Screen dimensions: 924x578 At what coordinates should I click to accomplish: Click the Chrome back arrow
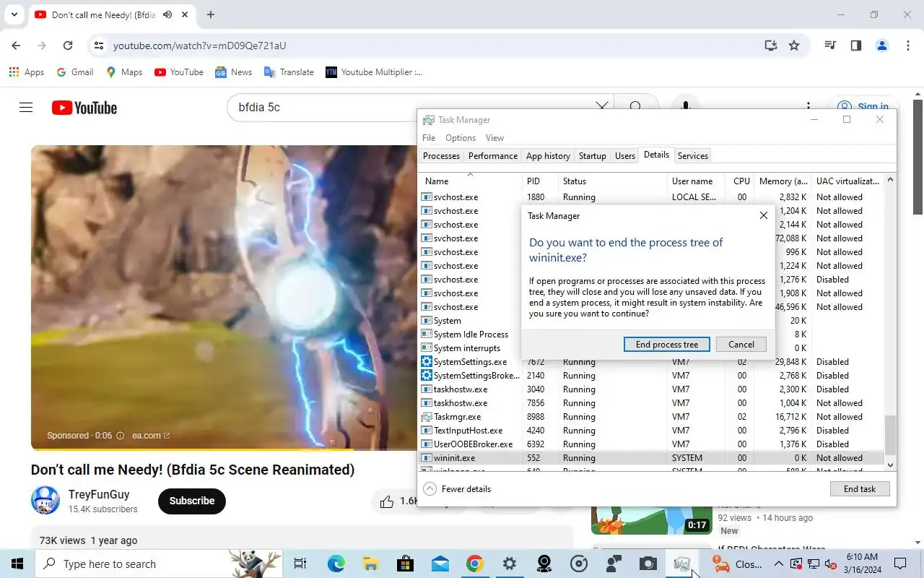pos(16,46)
